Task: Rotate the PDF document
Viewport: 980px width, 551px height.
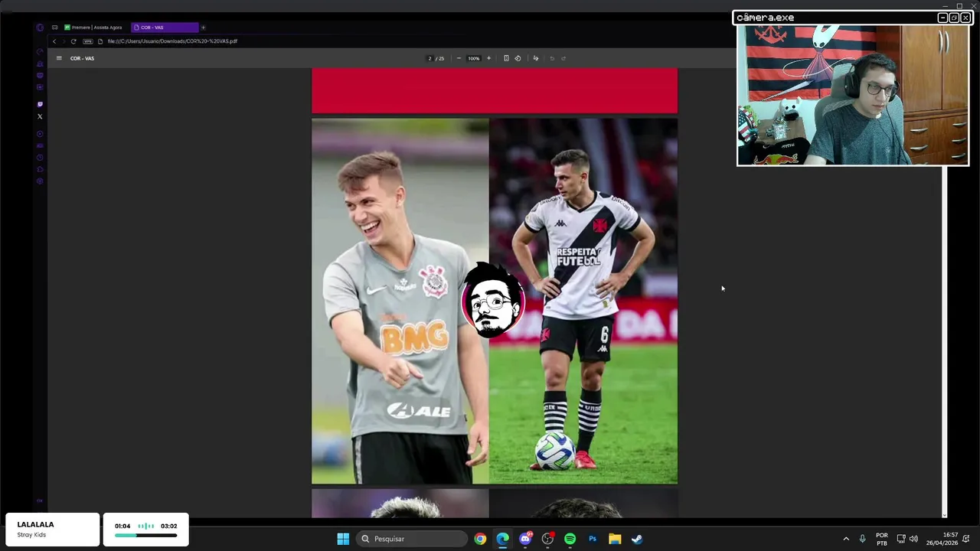Action: 518,58
